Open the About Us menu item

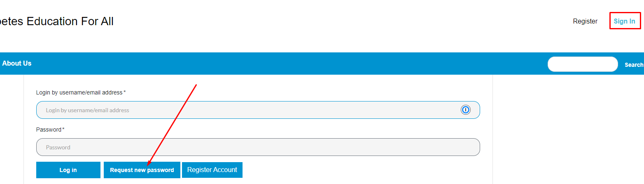[x=17, y=63]
